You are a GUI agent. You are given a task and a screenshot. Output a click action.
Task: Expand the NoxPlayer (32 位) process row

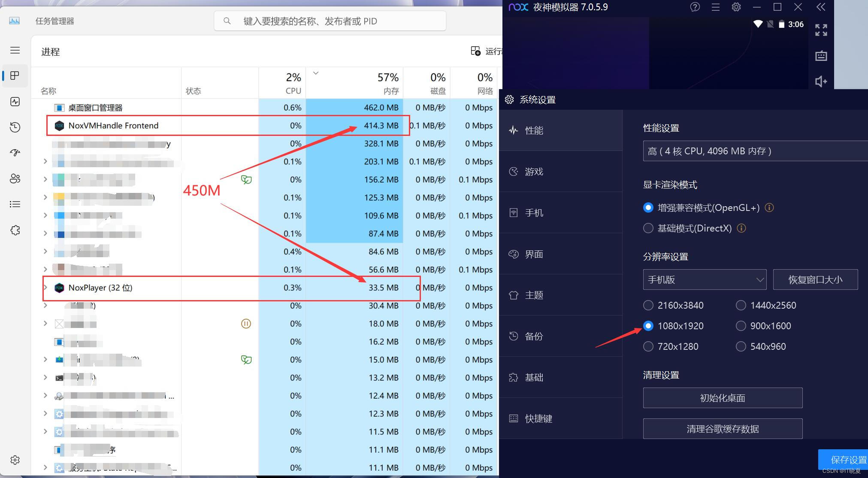click(45, 288)
